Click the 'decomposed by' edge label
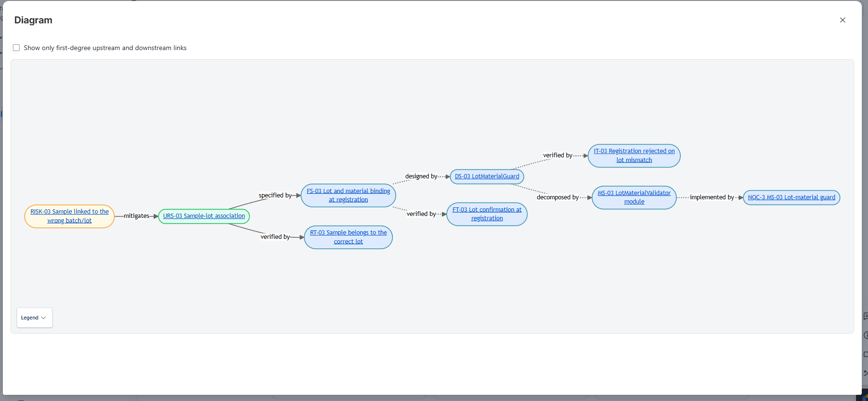Image resolution: width=868 pixels, height=401 pixels. pos(558,197)
